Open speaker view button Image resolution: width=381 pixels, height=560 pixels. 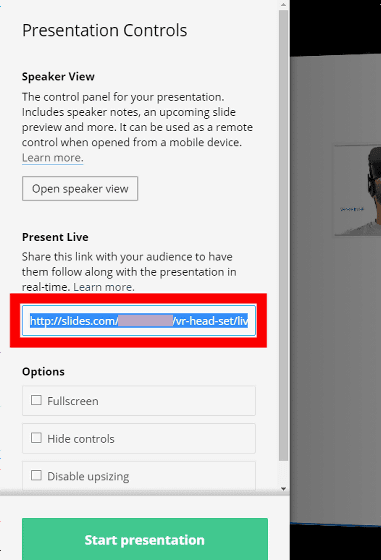(80, 189)
